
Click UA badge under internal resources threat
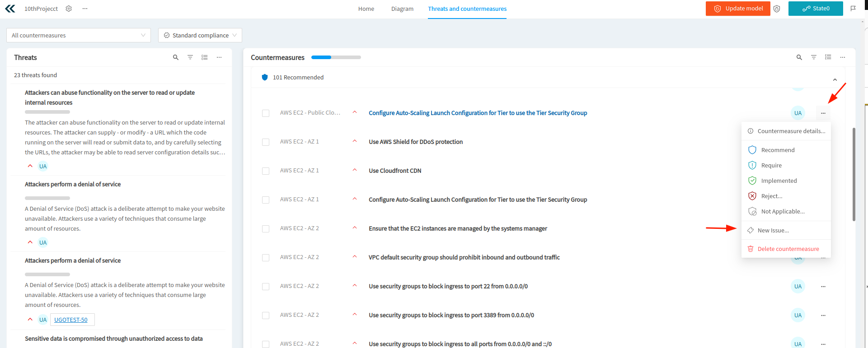[x=43, y=166]
